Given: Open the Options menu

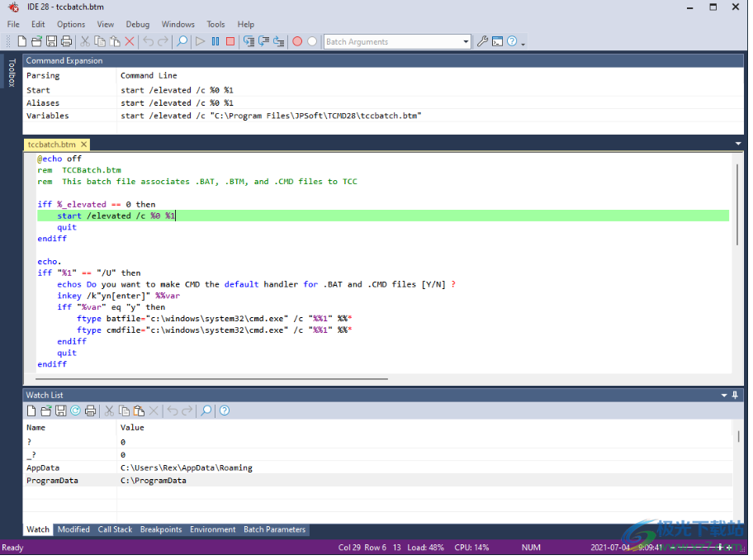Looking at the screenshot, I should tap(71, 25).
